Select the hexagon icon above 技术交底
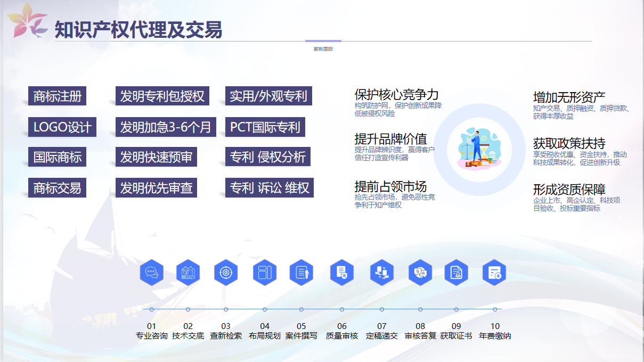Viewport: 644px width, 362px height. (x=188, y=273)
